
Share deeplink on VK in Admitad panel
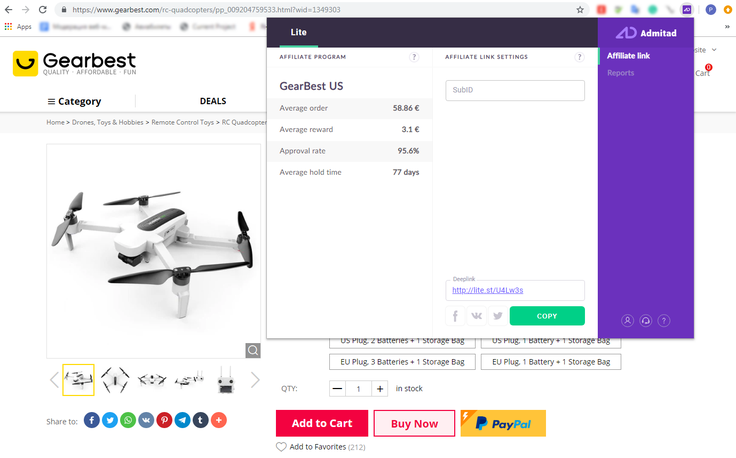pyautogui.click(x=476, y=316)
